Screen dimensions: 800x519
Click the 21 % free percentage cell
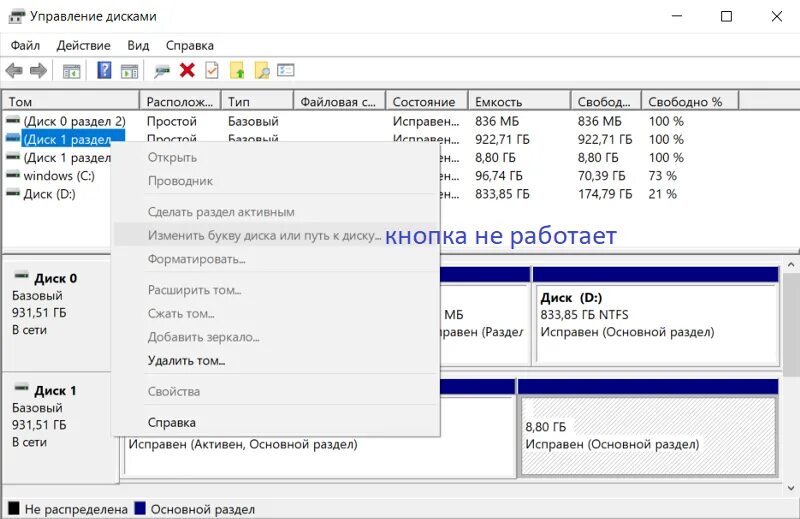(x=662, y=194)
